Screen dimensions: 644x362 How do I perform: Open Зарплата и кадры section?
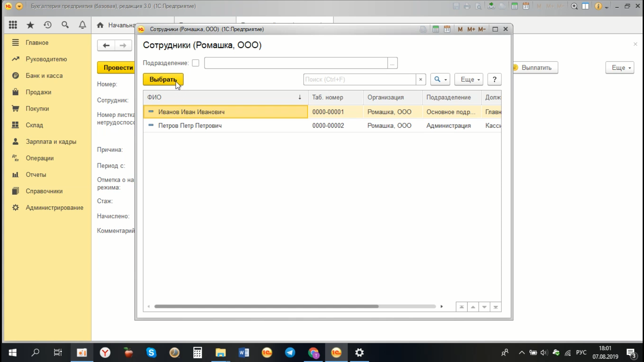tap(51, 141)
